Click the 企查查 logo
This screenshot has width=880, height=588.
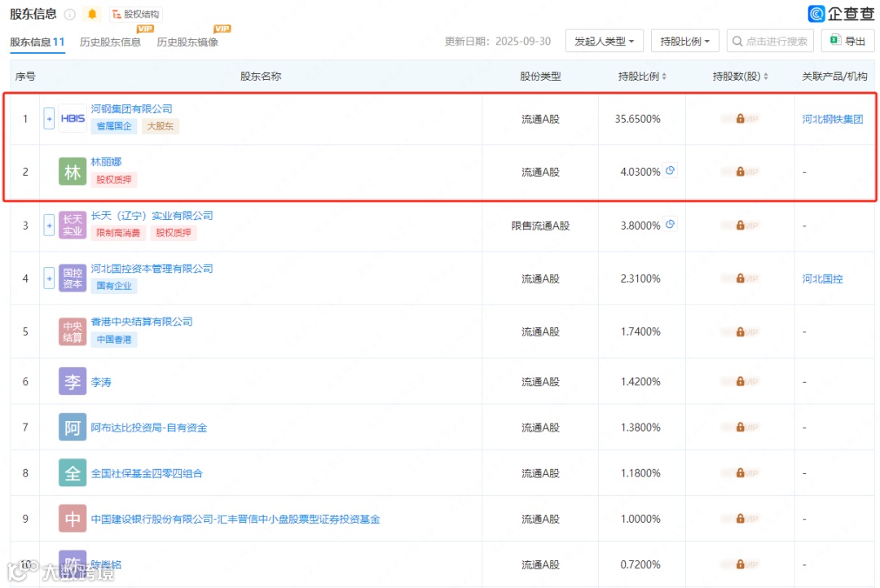[840, 14]
